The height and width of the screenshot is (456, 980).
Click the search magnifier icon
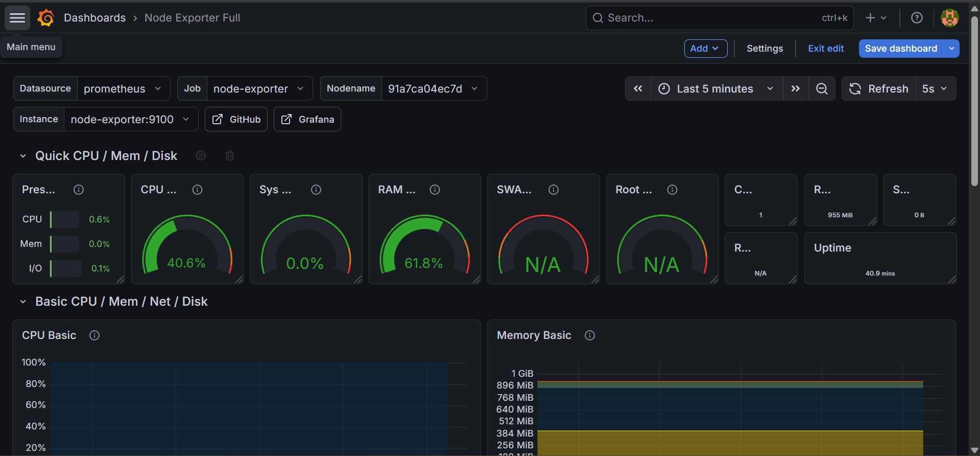click(597, 18)
